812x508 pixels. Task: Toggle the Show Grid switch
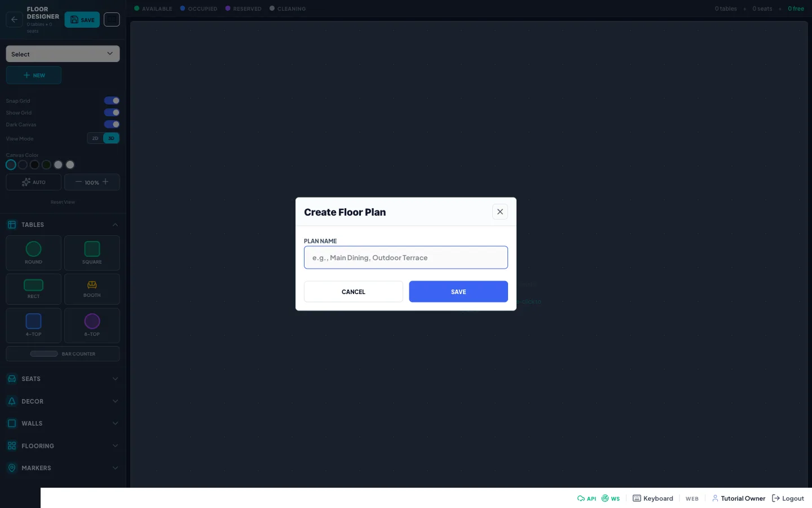pos(112,112)
